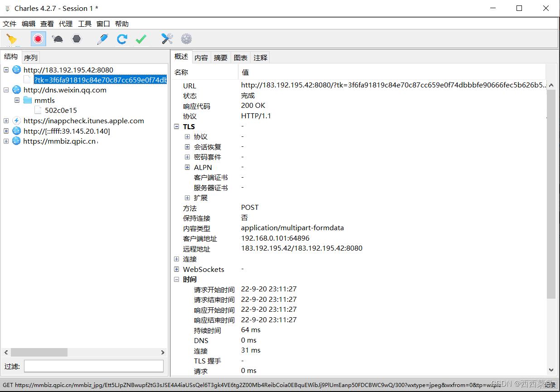Open settings with the gear icon
560x392 pixels.
pos(186,39)
